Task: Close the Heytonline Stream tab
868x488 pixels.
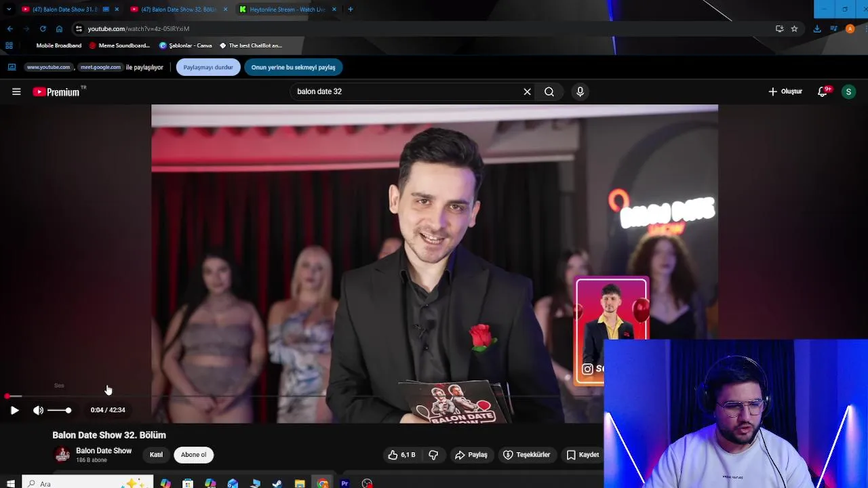Action: (334, 9)
